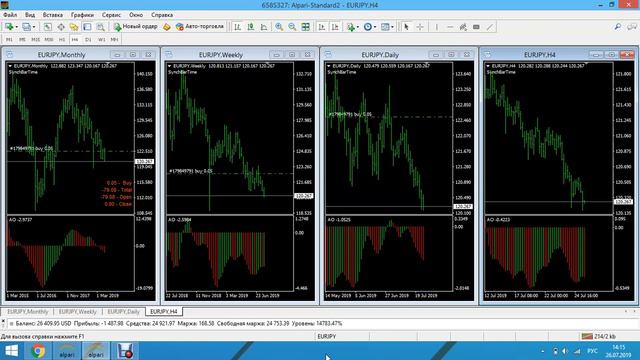
Task: Open the New Chart toolbar icon
Action: pos(9,27)
